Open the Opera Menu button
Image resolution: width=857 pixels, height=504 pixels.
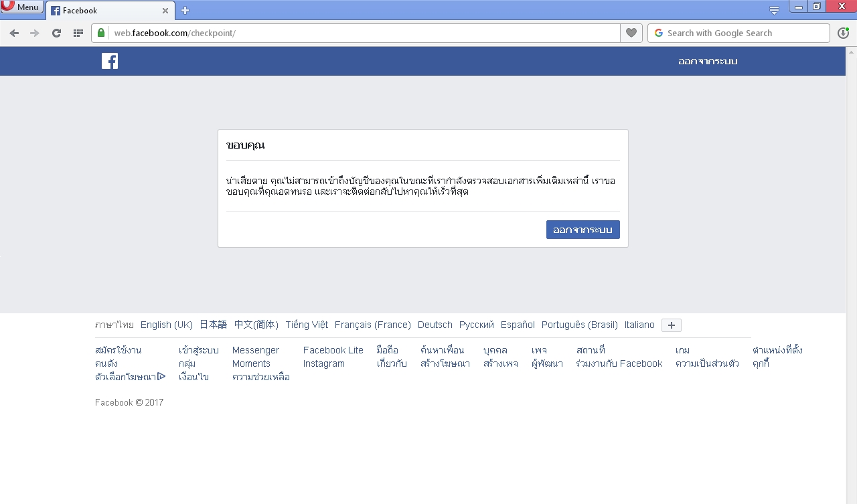pos(21,7)
